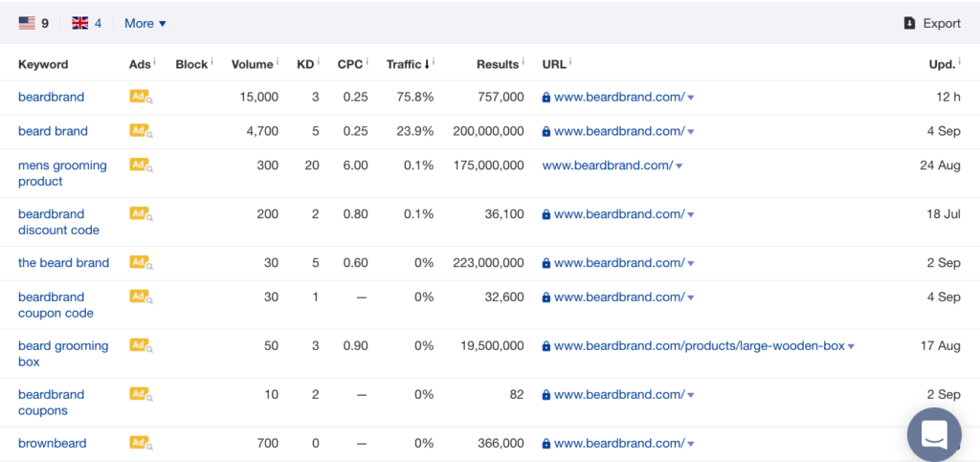Click the lock icon in beardbrand coupons URL
This screenshot has height=462, width=980.
click(546, 395)
